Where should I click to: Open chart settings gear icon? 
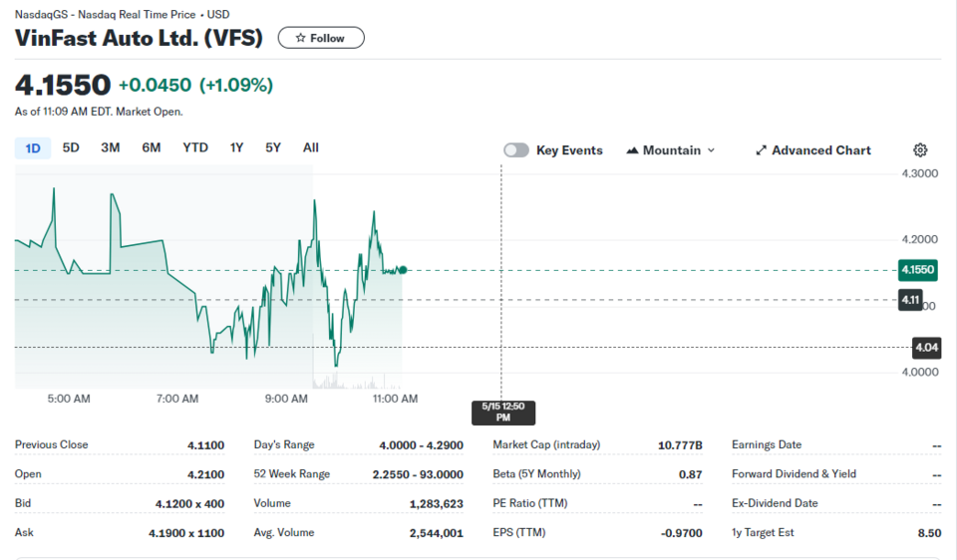pyautogui.click(x=920, y=150)
